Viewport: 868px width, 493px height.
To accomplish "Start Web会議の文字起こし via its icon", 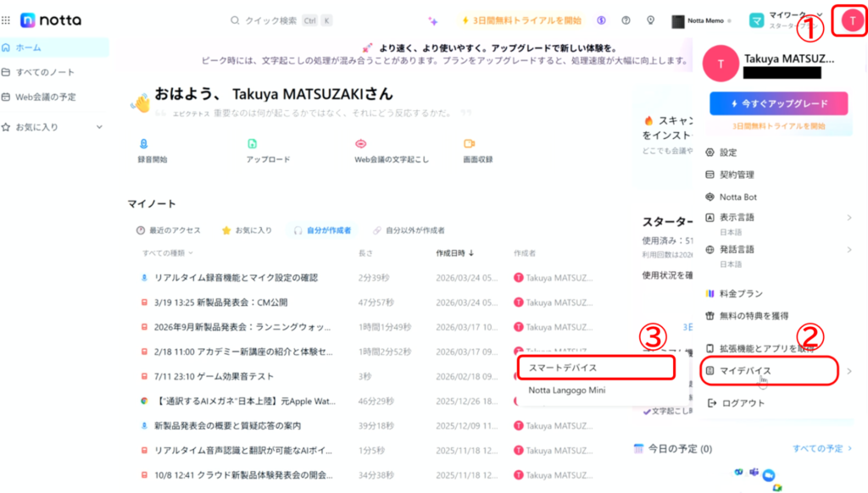I will [360, 144].
